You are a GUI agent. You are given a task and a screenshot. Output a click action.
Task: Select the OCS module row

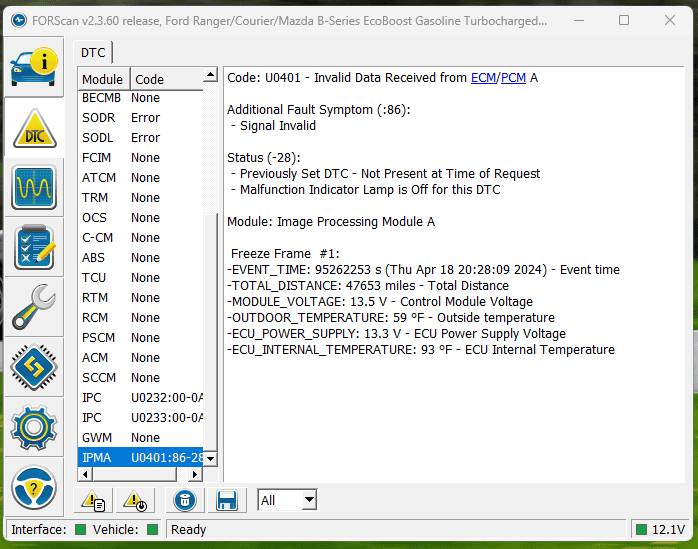click(140, 218)
